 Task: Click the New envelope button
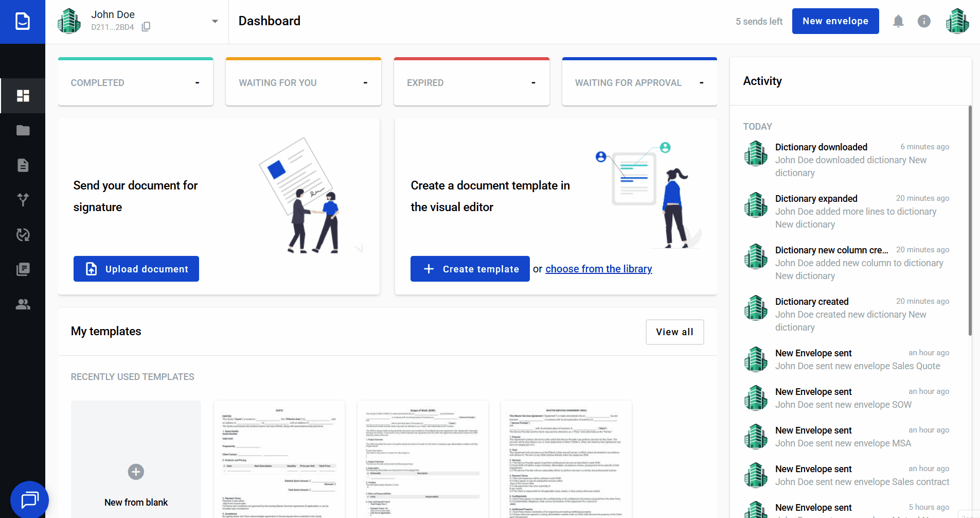(835, 21)
